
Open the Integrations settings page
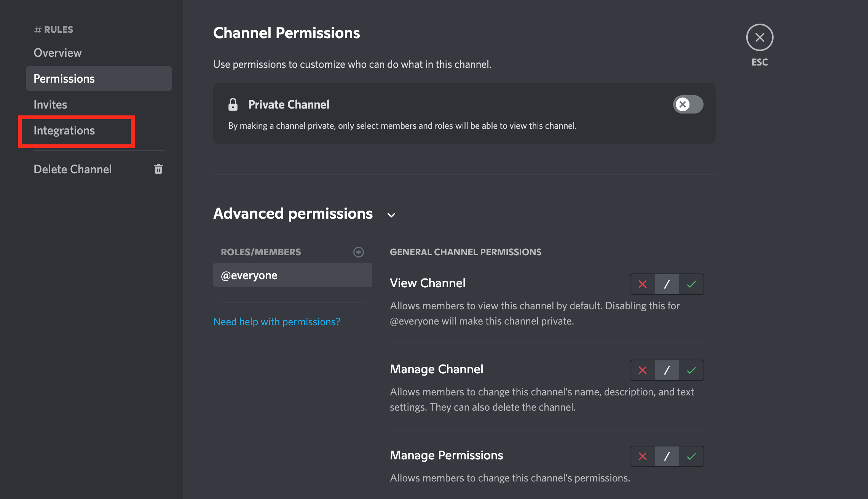coord(65,130)
